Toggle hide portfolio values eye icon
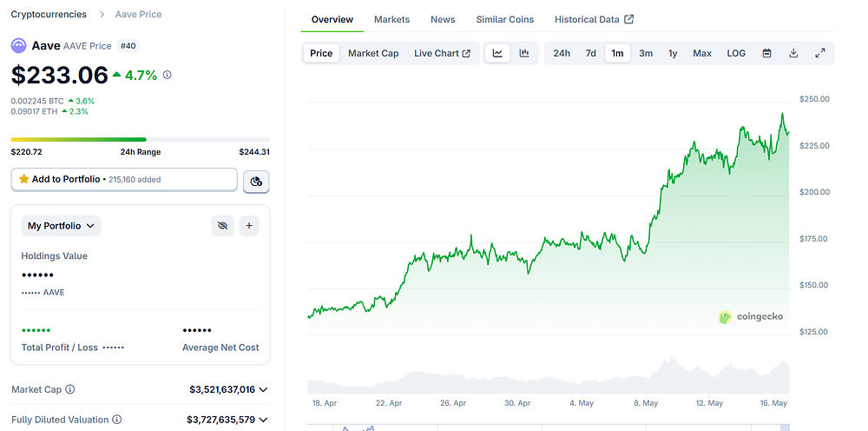868x431 pixels. (x=222, y=226)
